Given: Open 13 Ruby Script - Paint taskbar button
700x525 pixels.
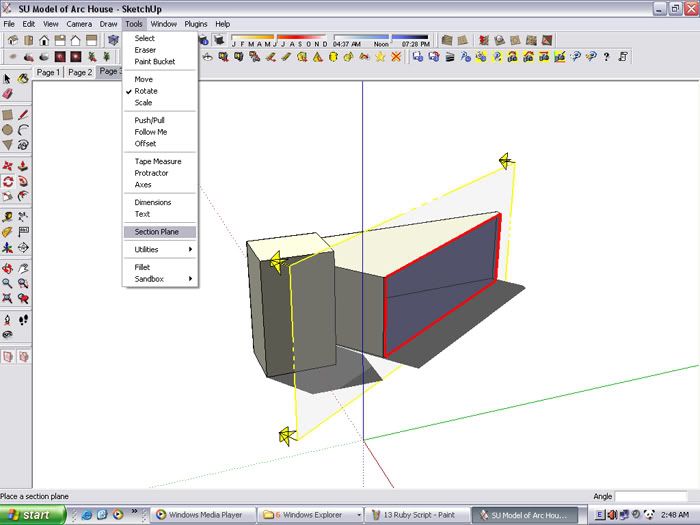Looking at the screenshot, I should point(417,515).
